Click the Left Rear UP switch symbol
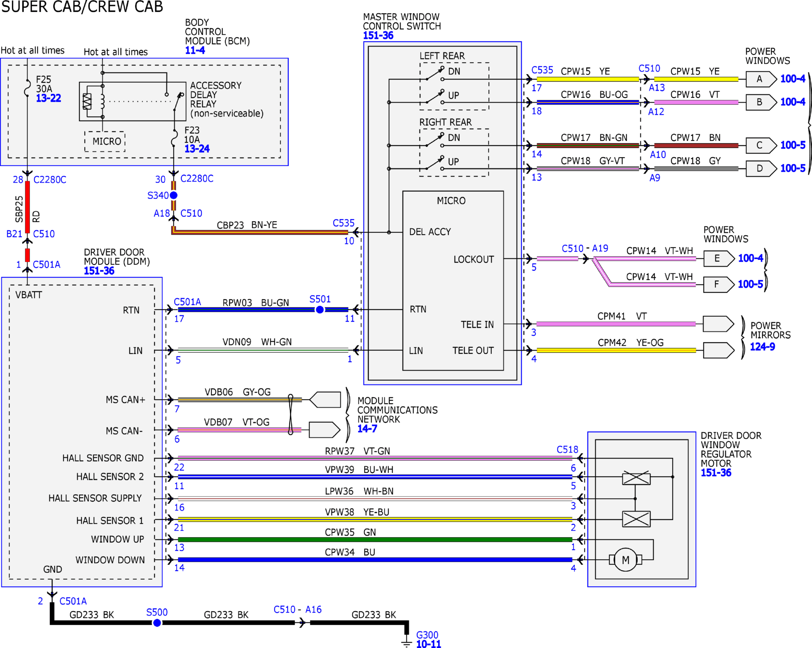812x648 pixels. pyautogui.click(x=435, y=97)
